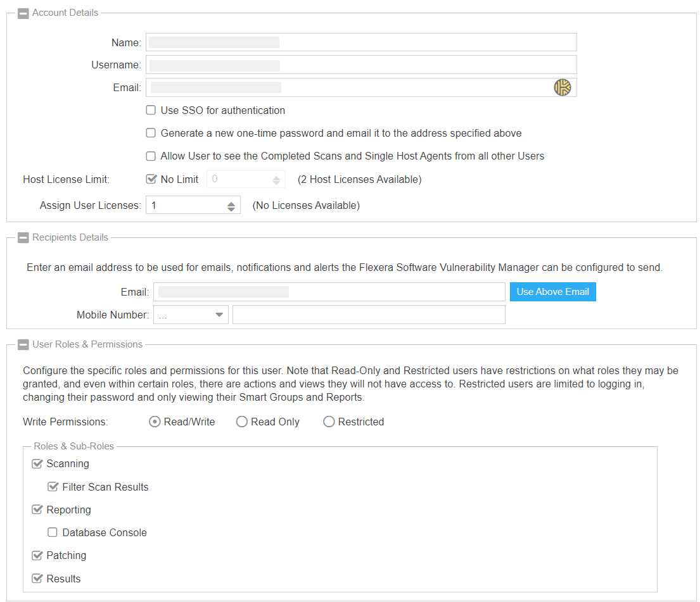The width and height of the screenshot is (700, 602).
Task: Select the Restricted write permission
Action: click(329, 422)
